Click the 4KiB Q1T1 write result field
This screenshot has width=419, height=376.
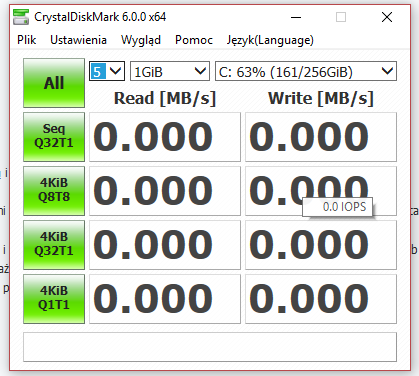pyautogui.click(x=321, y=299)
